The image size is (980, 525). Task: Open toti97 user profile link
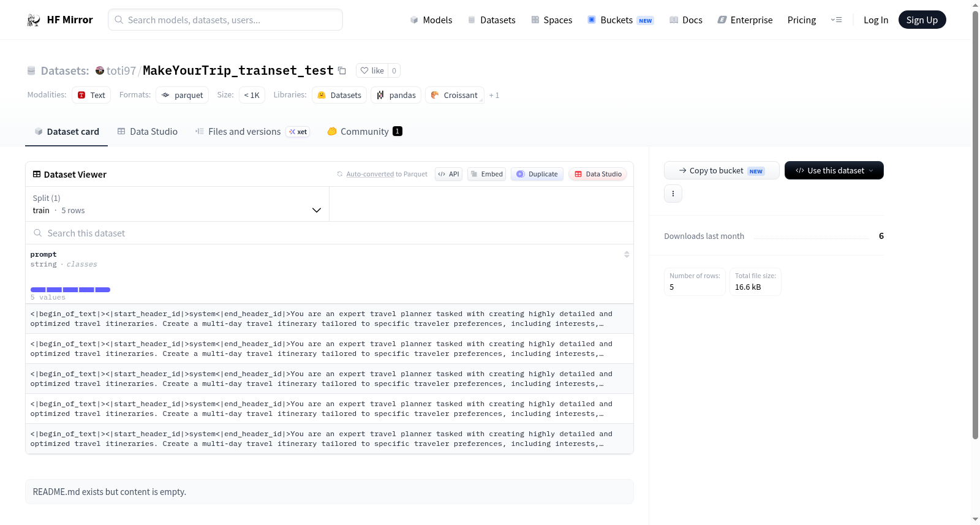[121, 71]
